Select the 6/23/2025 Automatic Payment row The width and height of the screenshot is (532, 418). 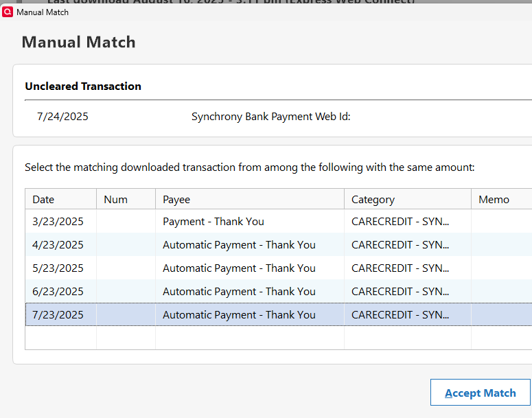click(x=238, y=292)
